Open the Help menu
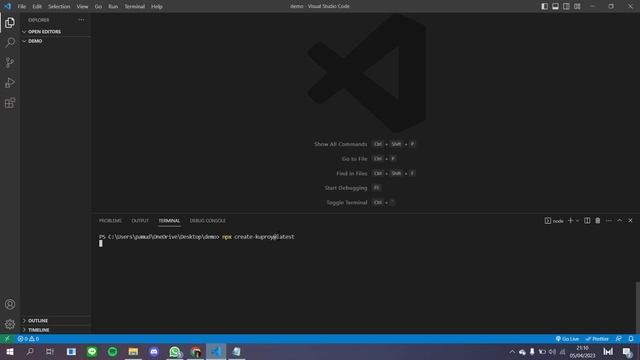Screen dimensions: 640x360 pyautogui.click(x=157, y=6)
